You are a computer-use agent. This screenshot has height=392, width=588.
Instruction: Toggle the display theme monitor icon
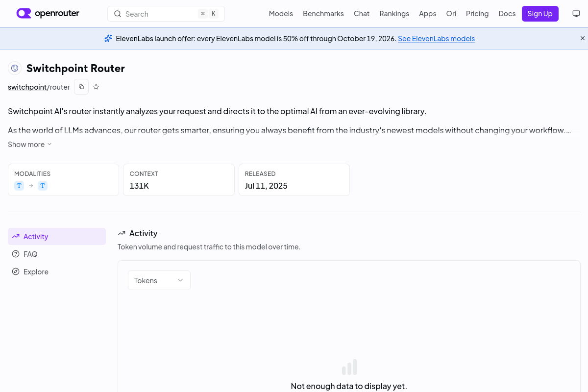click(x=576, y=14)
